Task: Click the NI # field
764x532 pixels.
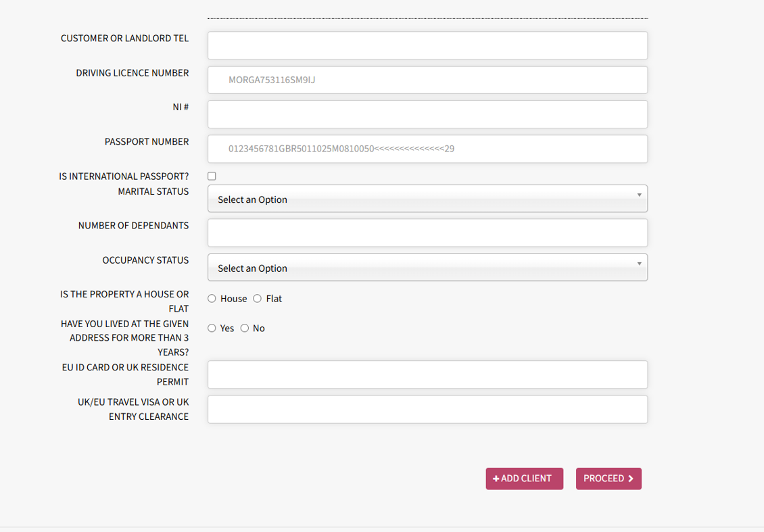Action: pyautogui.click(x=427, y=114)
